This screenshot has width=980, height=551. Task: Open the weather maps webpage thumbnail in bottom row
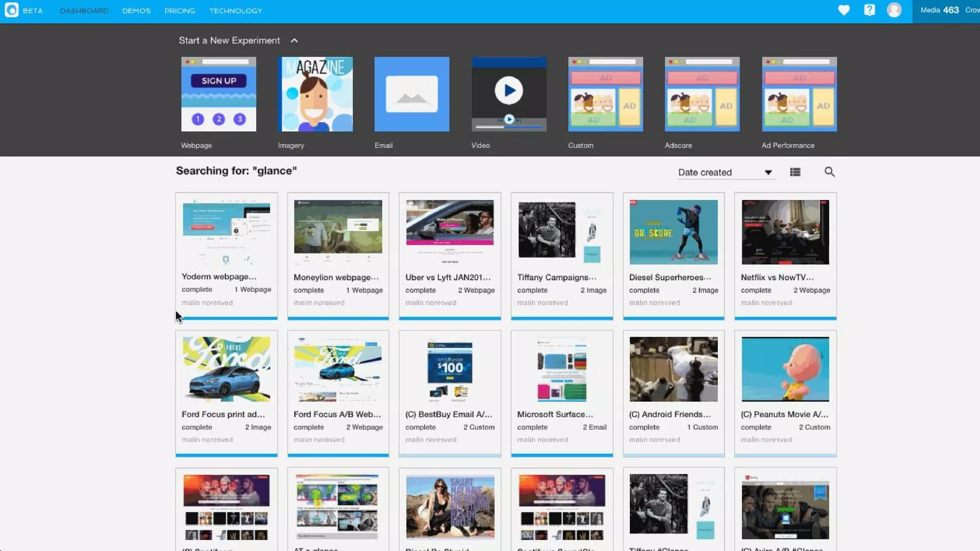pos(337,507)
